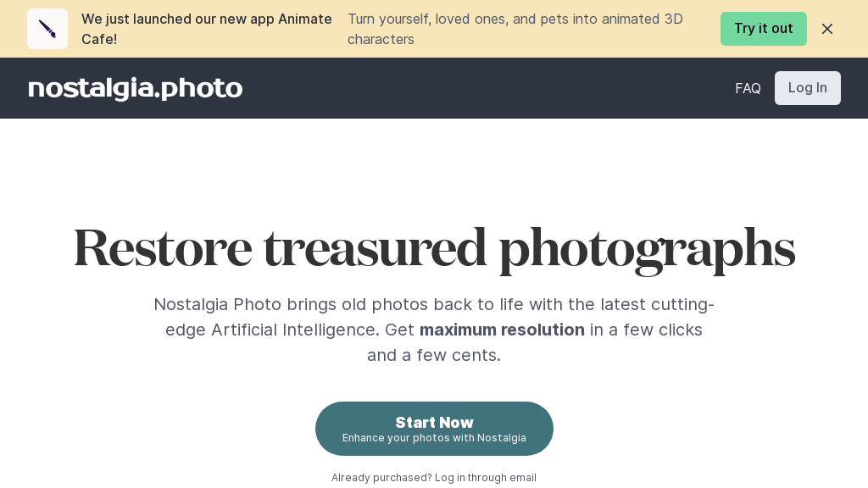Open the log in through email link
Image resolution: width=868 pixels, height=488 pixels.
click(x=485, y=478)
